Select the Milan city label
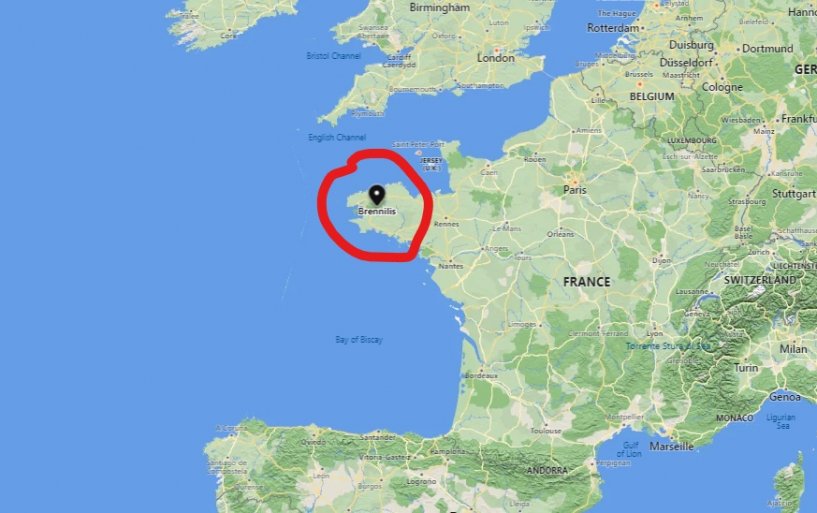This screenshot has height=513, width=817. [x=793, y=349]
